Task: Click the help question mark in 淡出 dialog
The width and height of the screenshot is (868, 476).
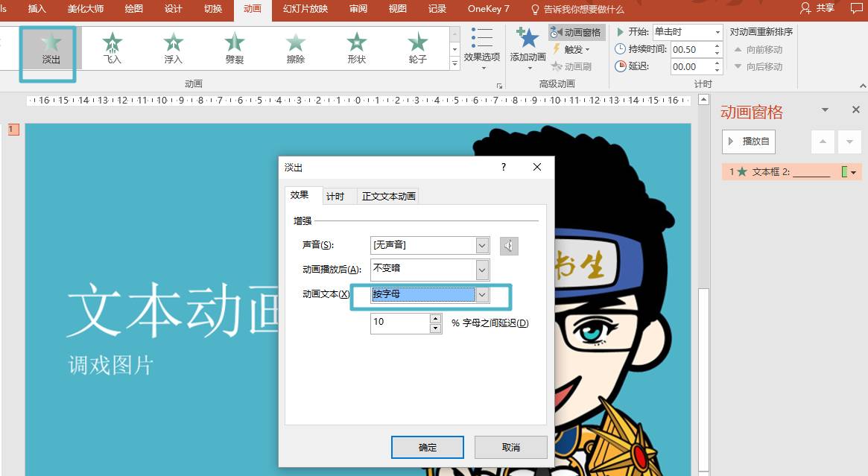Action: click(x=503, y=167)
